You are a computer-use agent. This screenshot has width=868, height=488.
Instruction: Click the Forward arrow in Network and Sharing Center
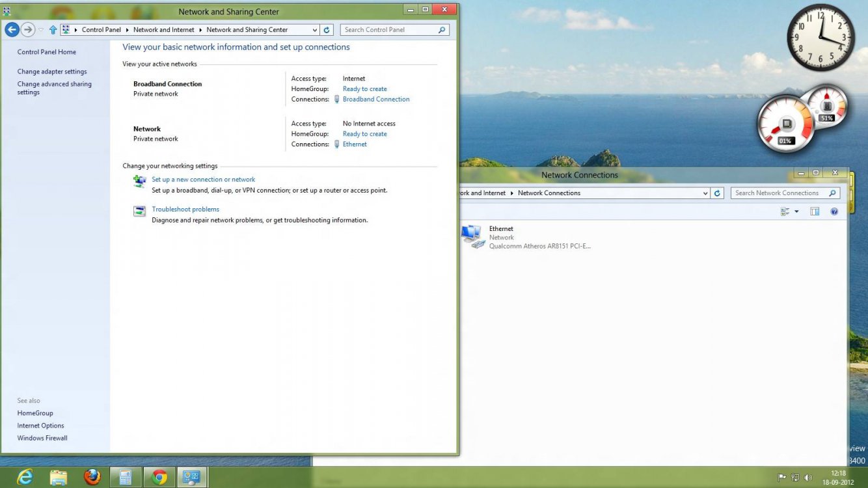click(x=28, y=29)
